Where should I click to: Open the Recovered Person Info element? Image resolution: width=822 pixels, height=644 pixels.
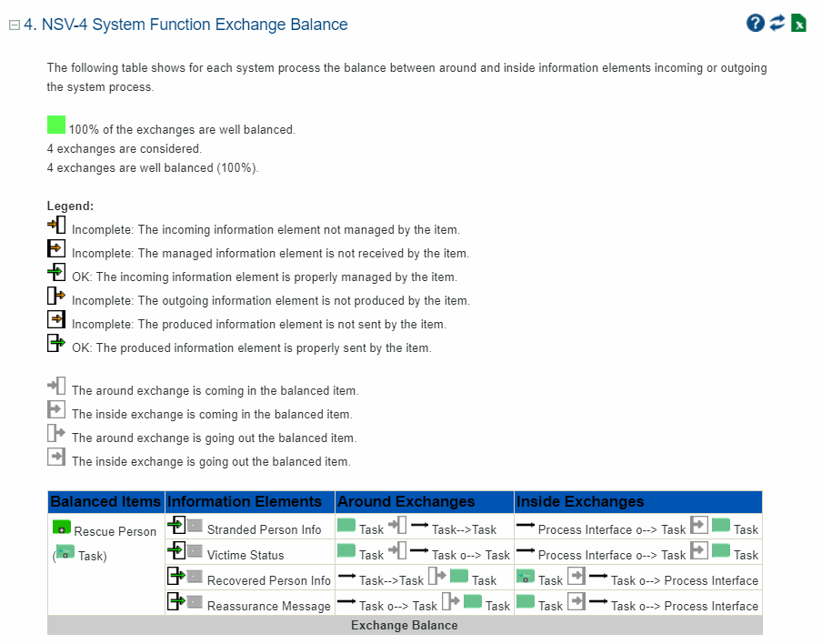[268, 580]
